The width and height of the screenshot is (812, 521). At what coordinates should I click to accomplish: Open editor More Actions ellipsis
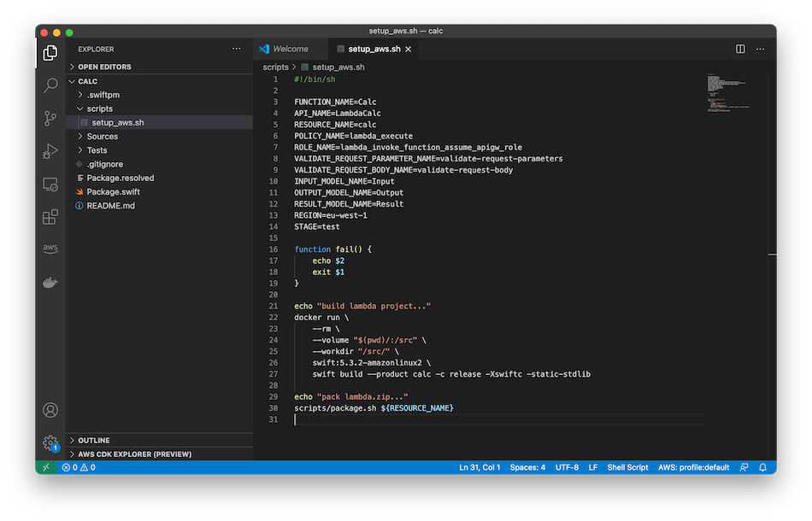click(760, 49)
